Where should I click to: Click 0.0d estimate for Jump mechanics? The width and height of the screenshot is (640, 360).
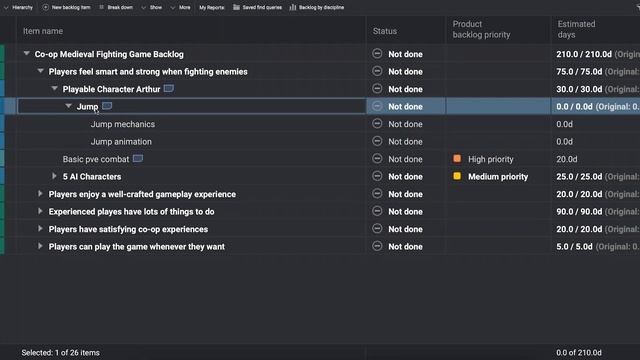coord(564,124)
